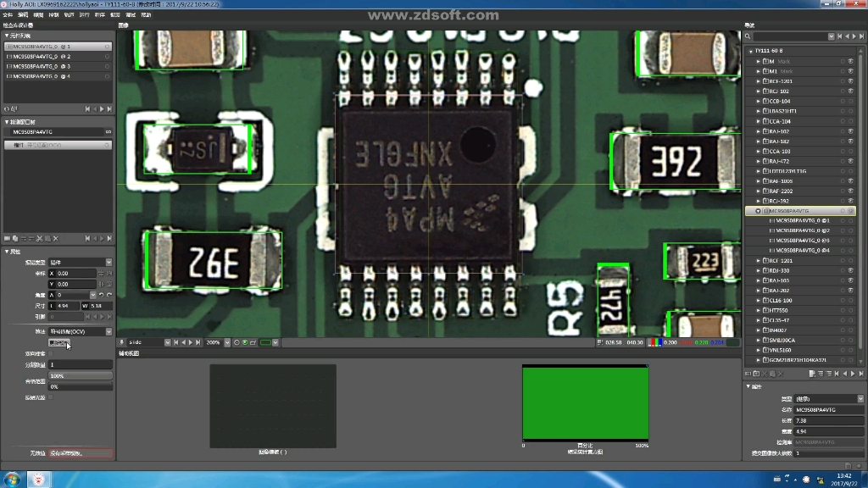Jump to first item in component list
This screenshot has width=868, height=488.
click(87, 109)
